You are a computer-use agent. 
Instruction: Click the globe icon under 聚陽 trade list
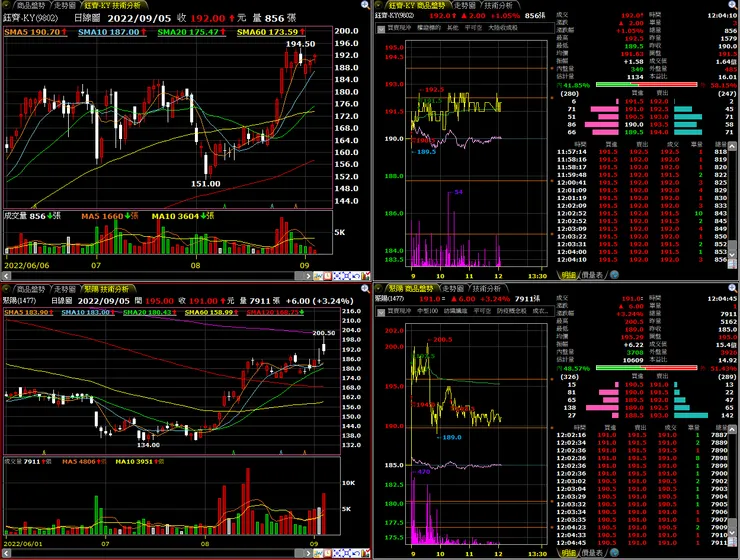point(614,552)
